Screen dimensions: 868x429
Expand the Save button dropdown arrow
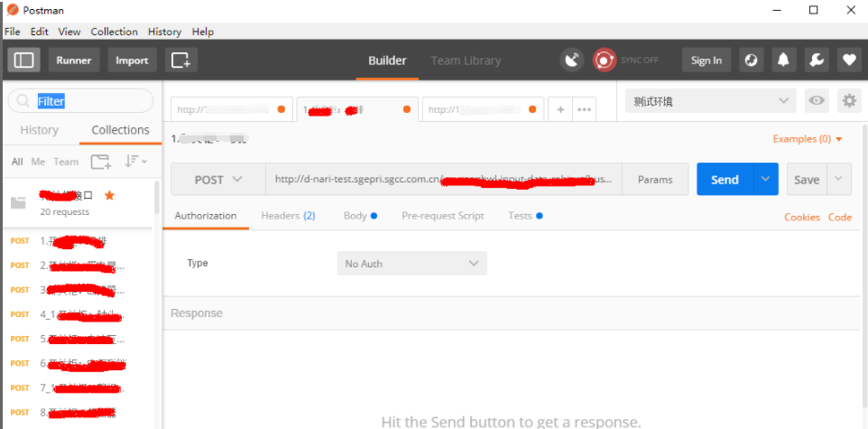tap(838, 179)
